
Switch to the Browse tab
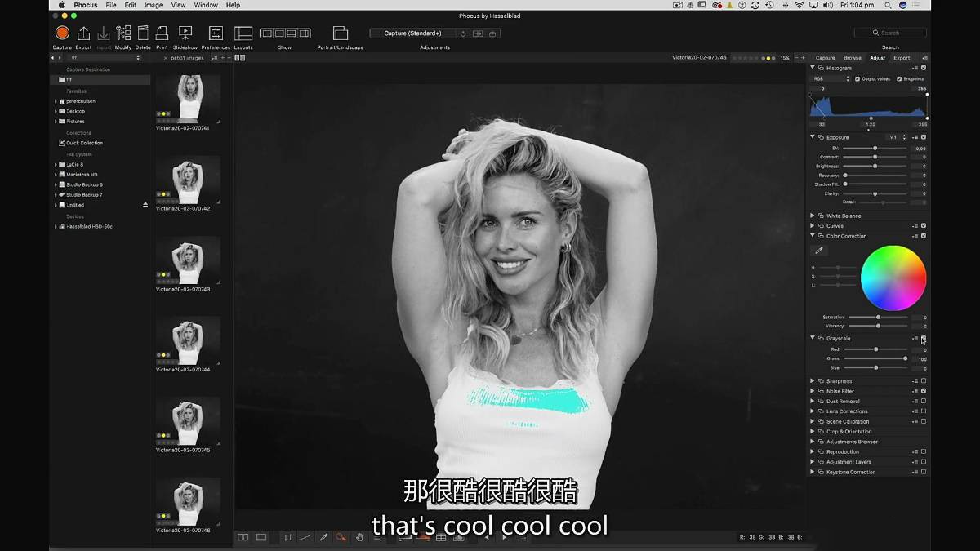click(x=853, y=58)
